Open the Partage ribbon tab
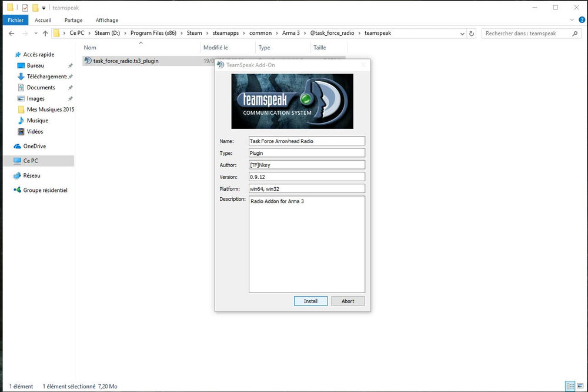The height and width of the screenshot is (392, 588). coord(73,20)
